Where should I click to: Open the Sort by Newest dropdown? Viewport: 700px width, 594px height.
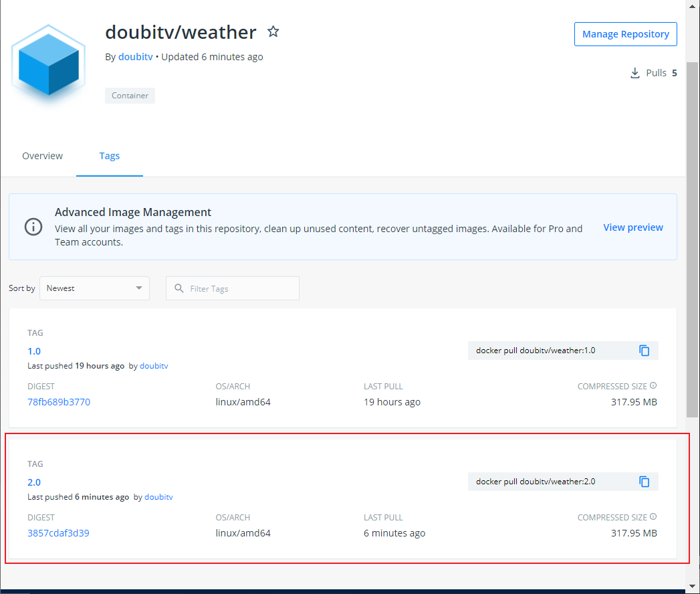click(94, 288)
